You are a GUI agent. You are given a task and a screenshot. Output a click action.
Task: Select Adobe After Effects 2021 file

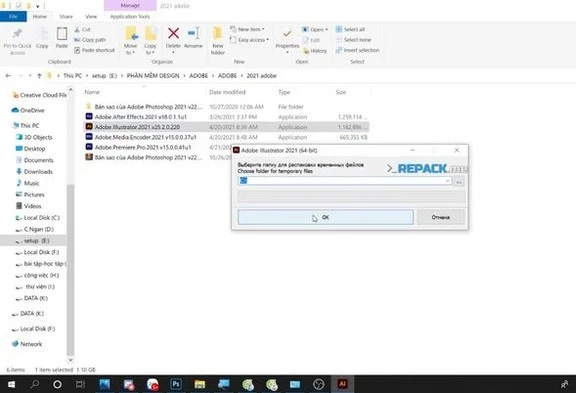click(226, 117)
